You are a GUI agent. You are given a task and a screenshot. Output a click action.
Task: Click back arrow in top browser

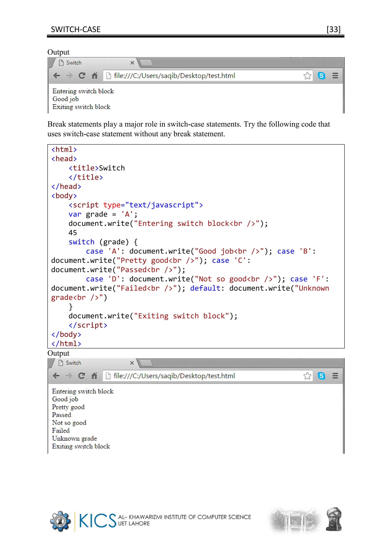click(57, 76)
